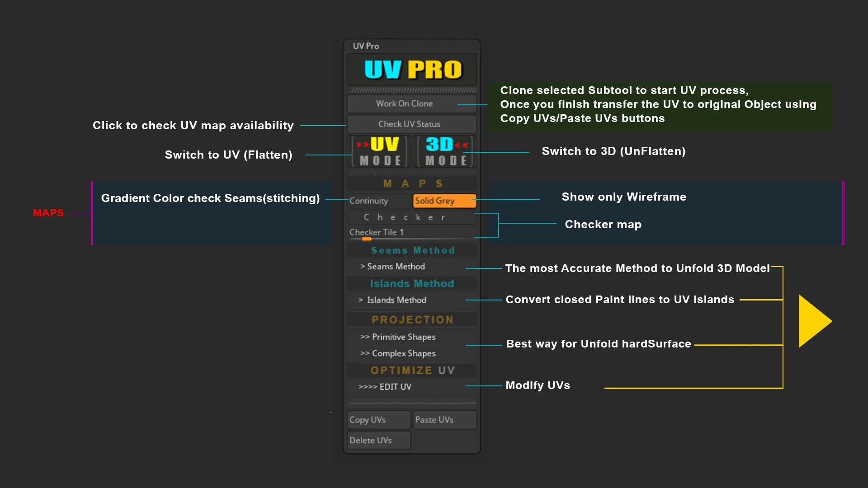Click the UV PRO logo
The width and height of the screenshot is (868, 488).
click(x=411, y=70)
